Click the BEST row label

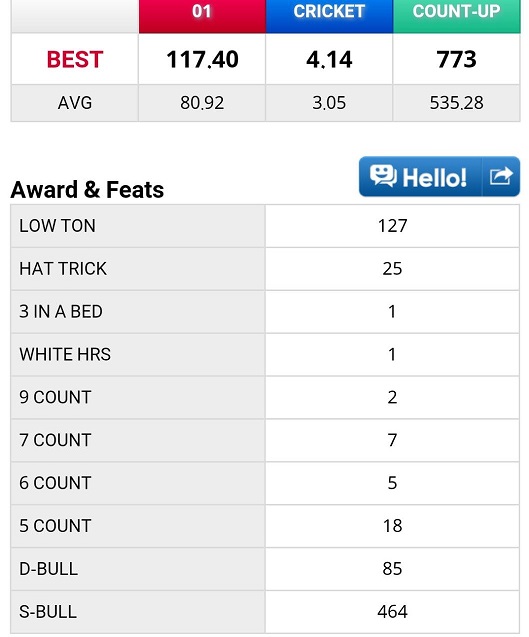(x=75, y=59)
